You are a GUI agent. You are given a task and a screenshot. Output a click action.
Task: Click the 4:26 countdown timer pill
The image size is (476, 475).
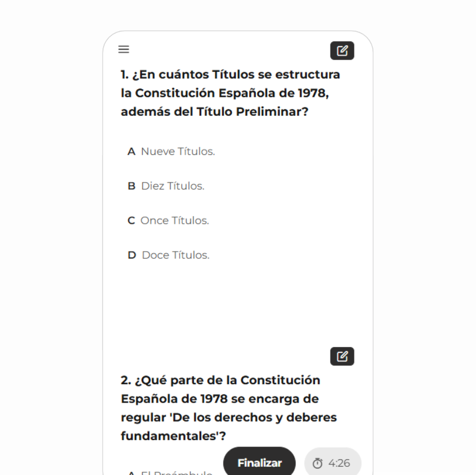click(x=333, y=463)
